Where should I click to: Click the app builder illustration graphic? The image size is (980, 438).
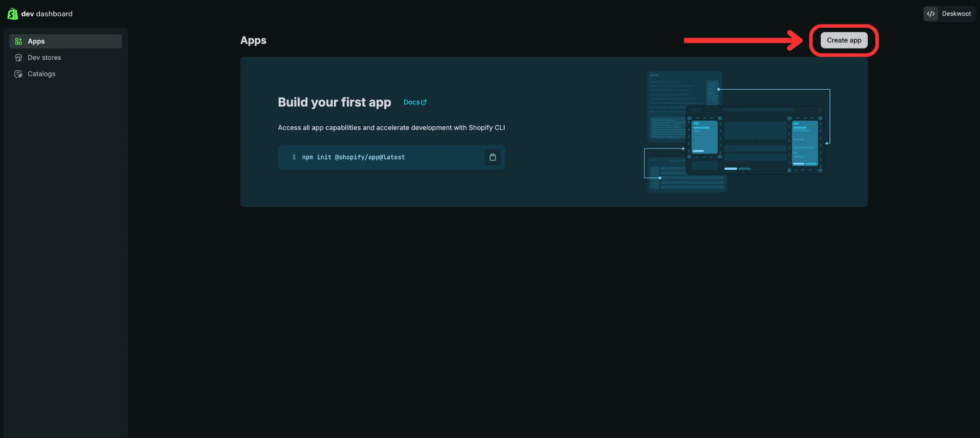(738, 132)
